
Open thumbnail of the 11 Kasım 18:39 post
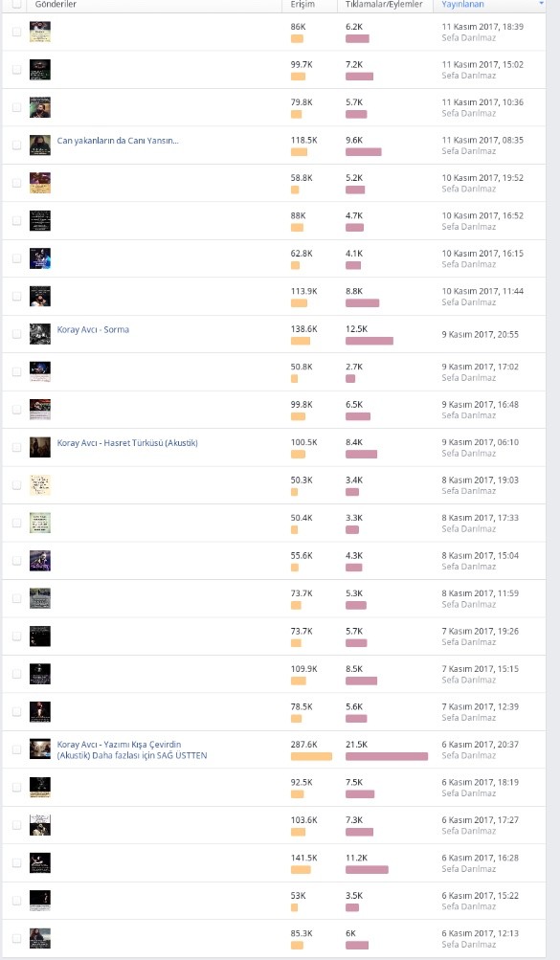coord(40,32)
